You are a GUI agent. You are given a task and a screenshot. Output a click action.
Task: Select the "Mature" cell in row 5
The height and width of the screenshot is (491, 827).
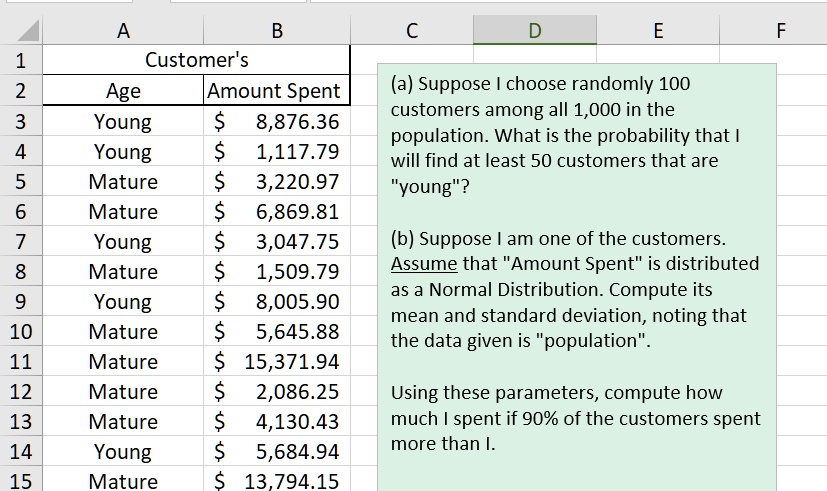pyautogui.click(x=123, y=182)
